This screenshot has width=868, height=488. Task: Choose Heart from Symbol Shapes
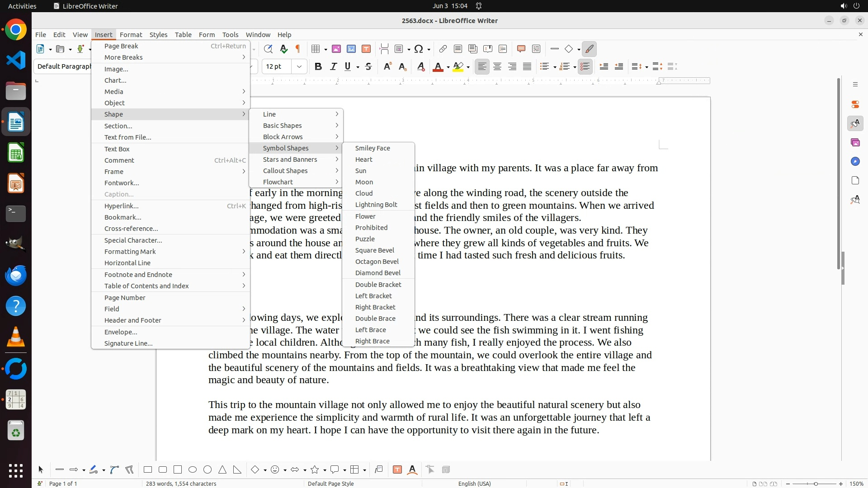point(364,160)
